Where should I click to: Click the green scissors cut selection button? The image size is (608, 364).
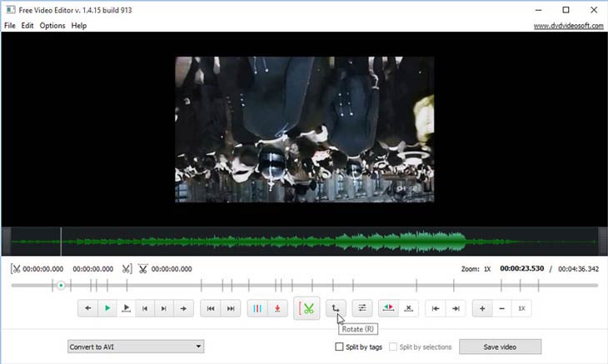306,308
